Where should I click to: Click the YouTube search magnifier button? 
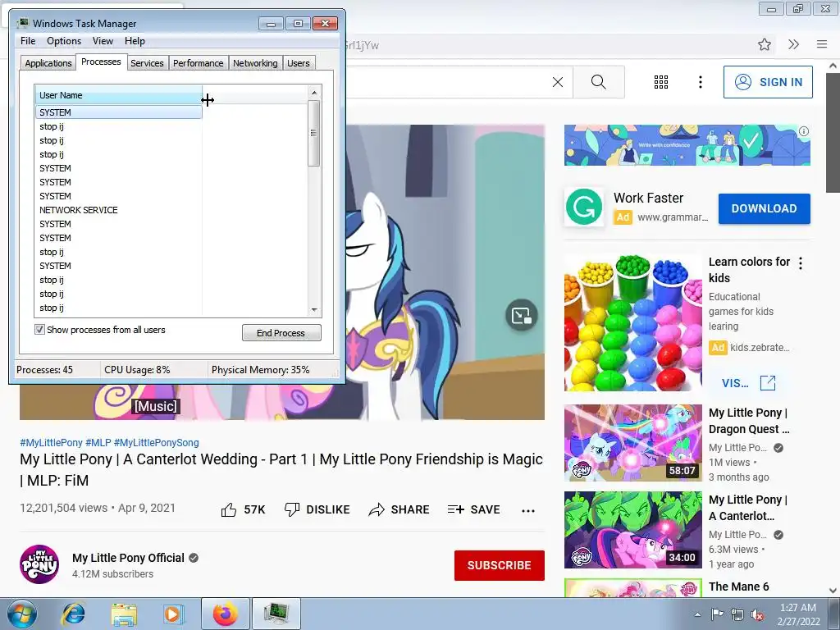pos(598,82)
